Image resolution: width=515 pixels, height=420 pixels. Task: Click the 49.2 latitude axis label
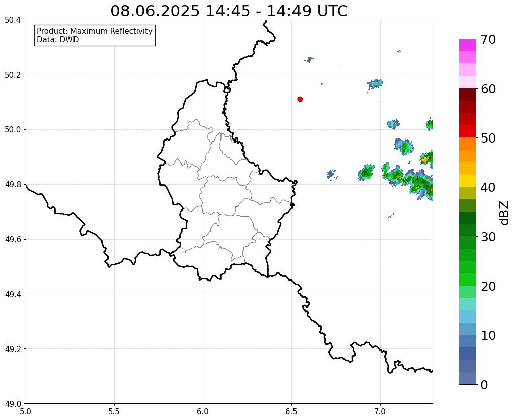(x=13, y=349)
